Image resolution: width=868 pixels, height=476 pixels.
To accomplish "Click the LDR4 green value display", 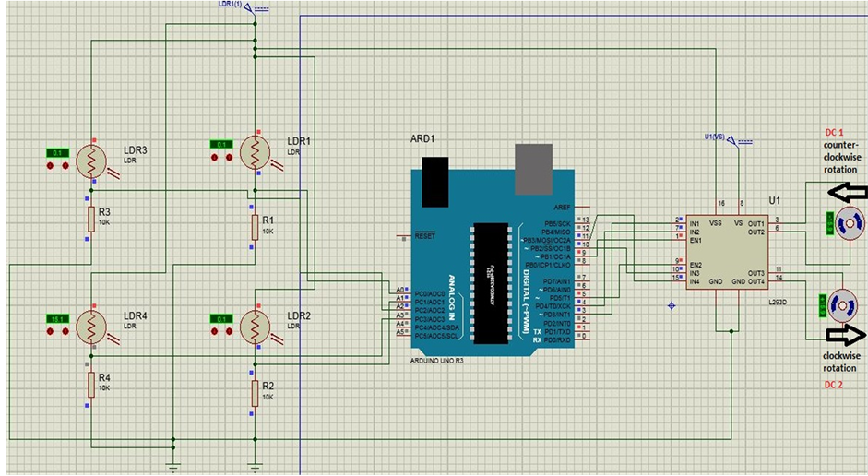I will click(x=57, y=318).
